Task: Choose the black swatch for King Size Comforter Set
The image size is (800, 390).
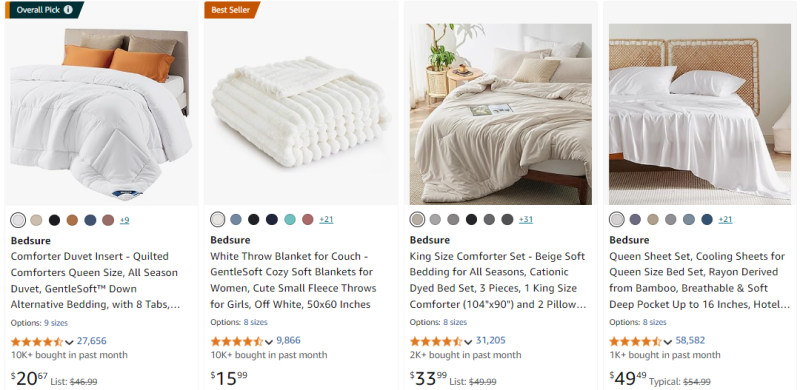Action: click(471, 220)
